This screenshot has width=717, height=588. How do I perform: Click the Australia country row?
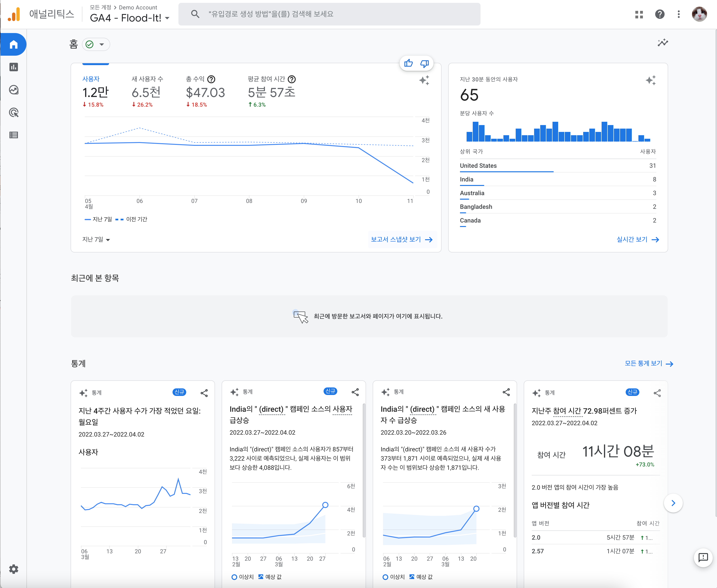click(558, 193)
